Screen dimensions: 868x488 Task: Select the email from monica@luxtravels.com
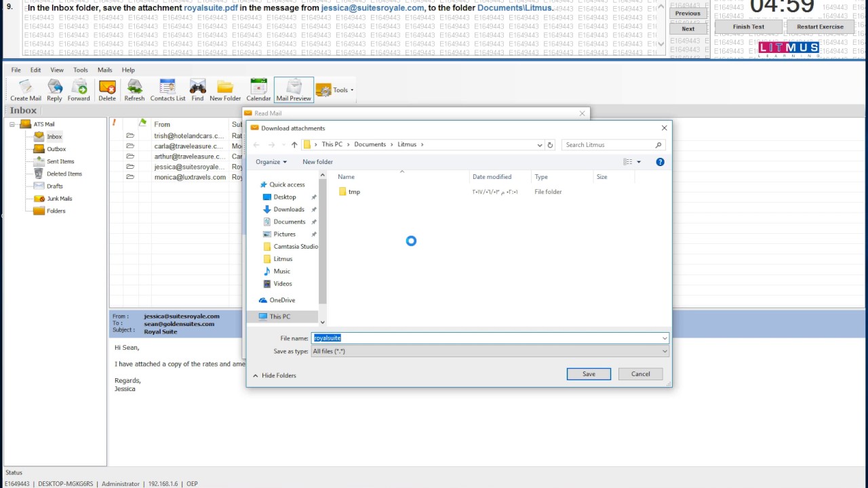pyautogui.click(x=190, y=177)
